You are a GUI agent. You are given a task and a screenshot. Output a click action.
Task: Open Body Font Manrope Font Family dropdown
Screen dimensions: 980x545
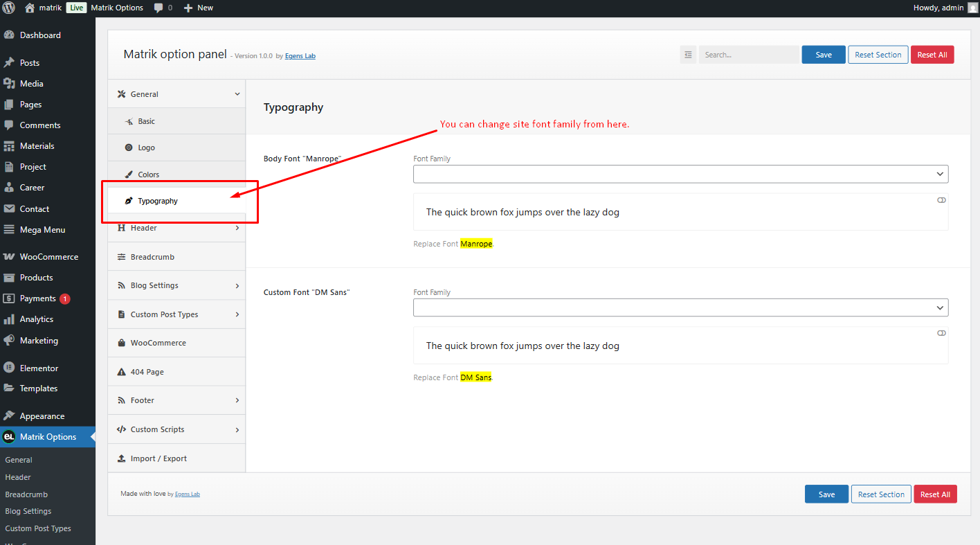pyautogui.click(x=680, y=174)
